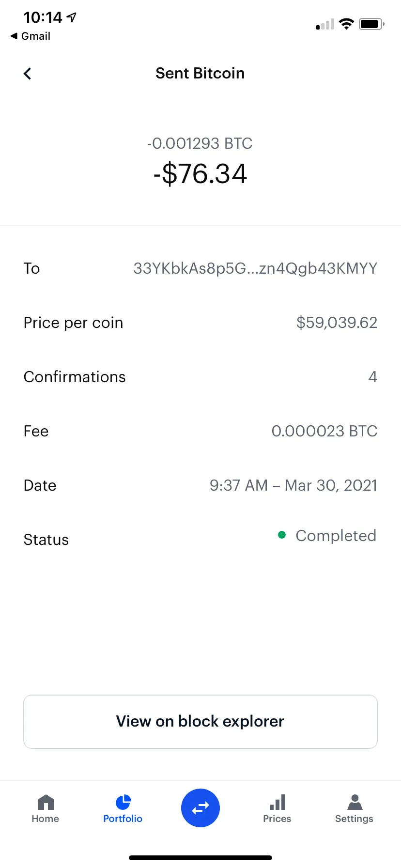Tap the Fee amount 0.000023 BTC
The width and height of the screenshot is (401, 868).
(324, 431)
